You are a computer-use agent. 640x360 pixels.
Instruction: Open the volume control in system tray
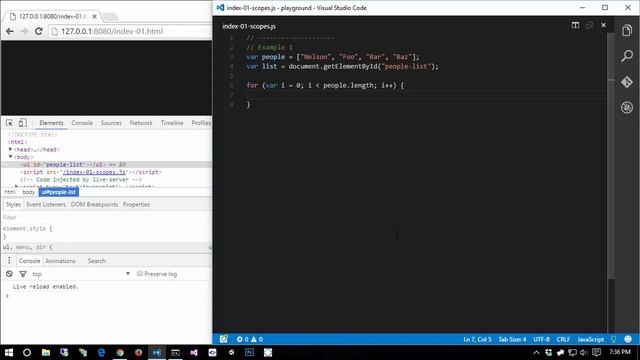(583, 352)
